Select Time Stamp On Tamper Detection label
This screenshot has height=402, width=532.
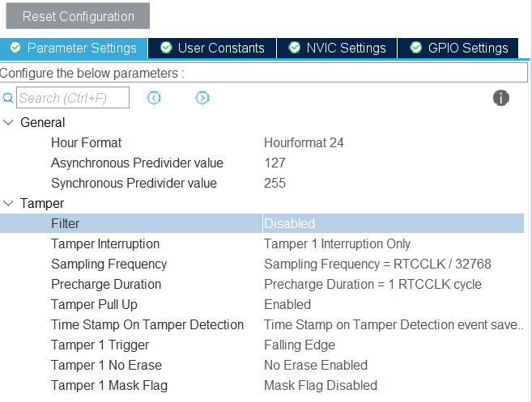point(147,324)
